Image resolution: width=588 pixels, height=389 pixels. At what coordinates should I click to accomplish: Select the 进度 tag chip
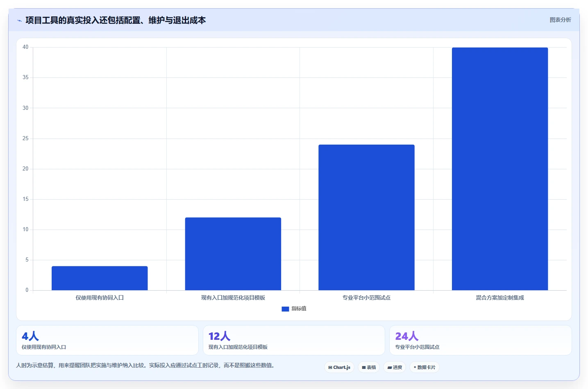pos(395,367)
